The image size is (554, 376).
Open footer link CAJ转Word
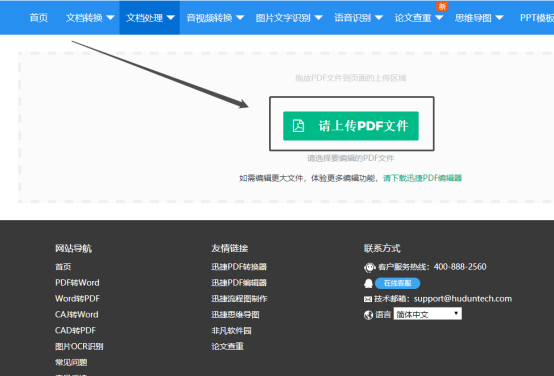(76, 314)
